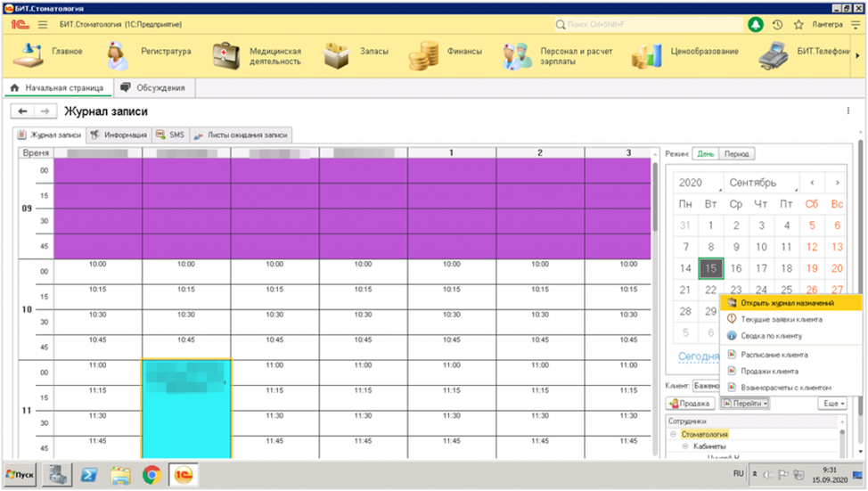Choose Открыть журнал назначений from menu
Viewport: 868px width, 491px height.
click(787, 303)
